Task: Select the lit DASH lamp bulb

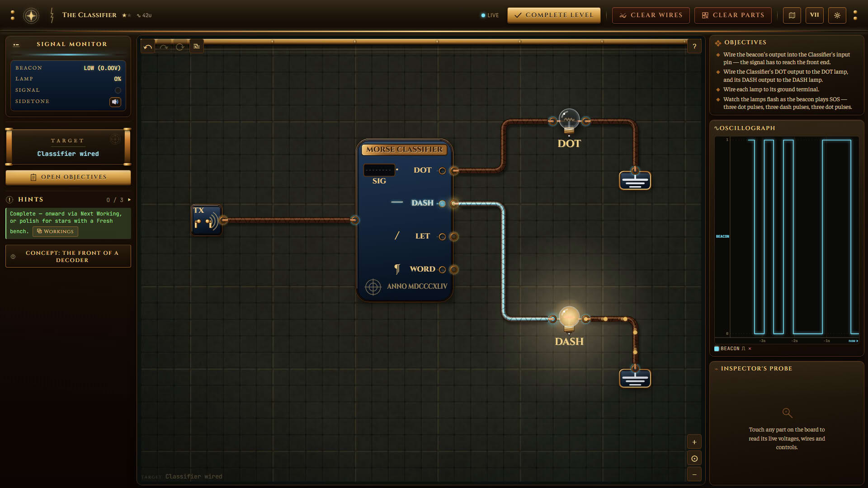Action: (569, 319)
